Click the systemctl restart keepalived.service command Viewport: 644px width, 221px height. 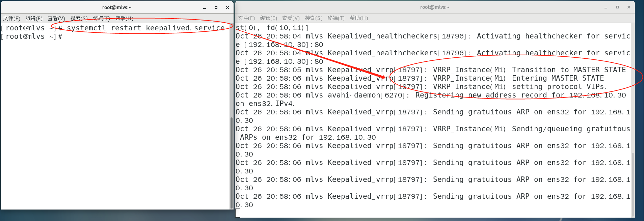point(146,28)
